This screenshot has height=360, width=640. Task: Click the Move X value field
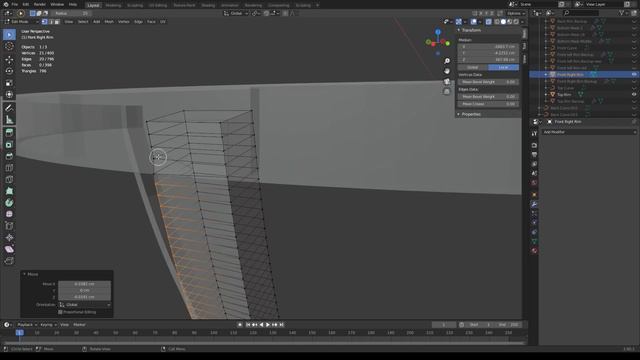click(x=84, y=284)
